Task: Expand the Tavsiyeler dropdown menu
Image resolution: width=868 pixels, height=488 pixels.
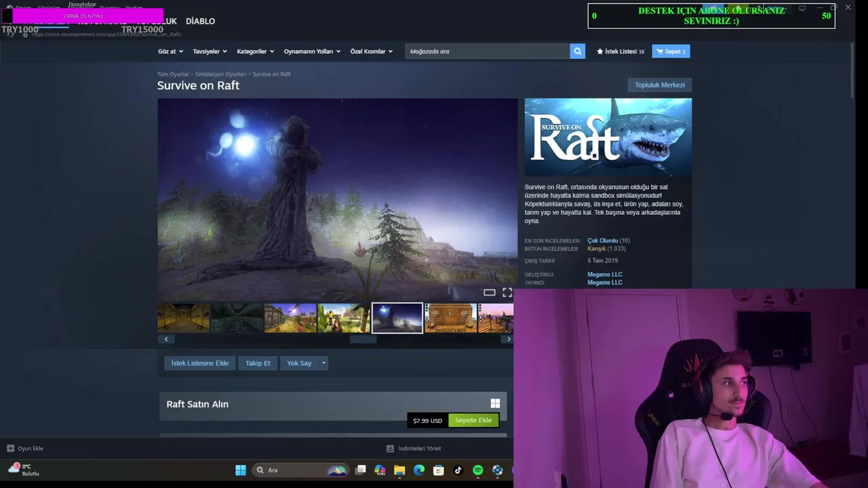Action: [x=210, y=52]
